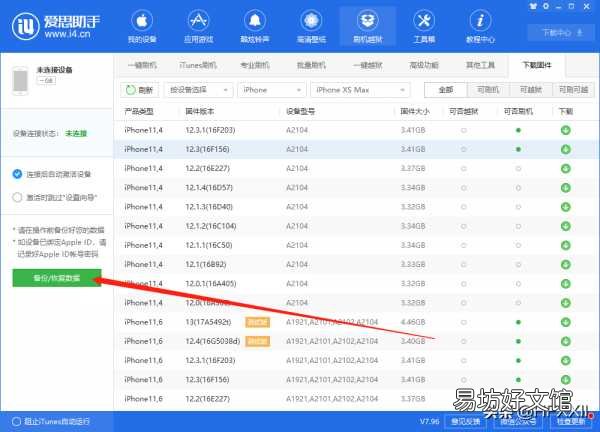The image size is (600, 432).
Task: Open the skin shirt icon in the title bar
Action: pyautogui.click(x=533, y=7)
